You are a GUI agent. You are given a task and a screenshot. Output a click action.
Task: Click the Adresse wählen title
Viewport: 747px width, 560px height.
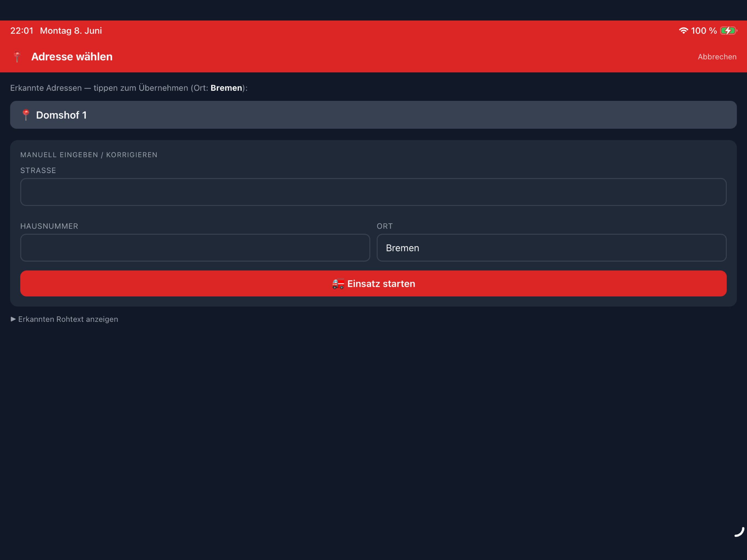tap(72, 57)
